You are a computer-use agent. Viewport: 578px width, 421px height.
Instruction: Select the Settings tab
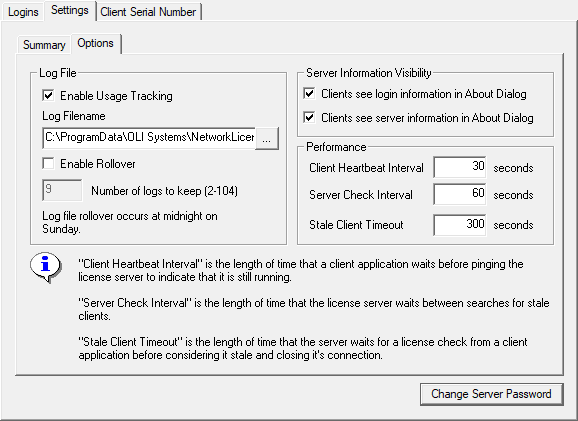(70, 10)
